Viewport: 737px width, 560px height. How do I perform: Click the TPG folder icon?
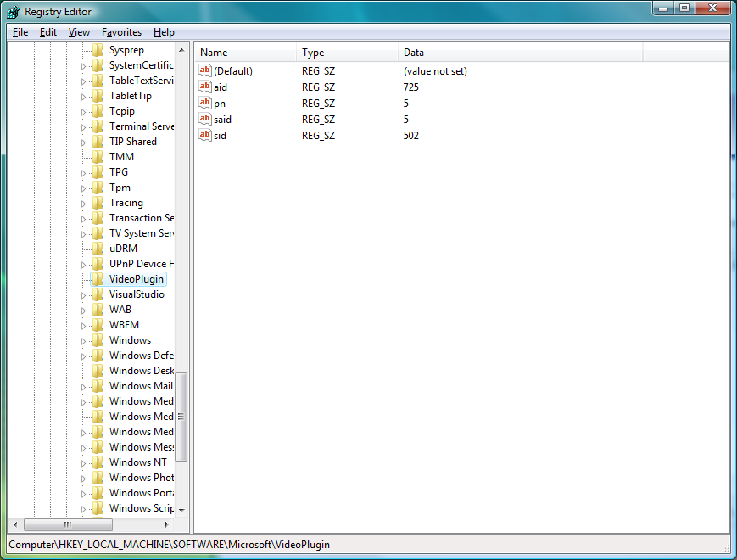tap(98, 172)
